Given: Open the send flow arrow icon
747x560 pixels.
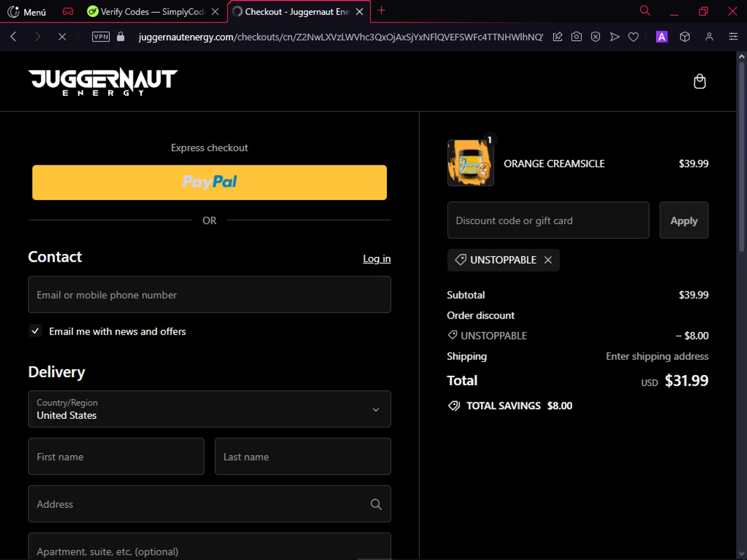Looking at the screenshot, I should coord(615,36).
